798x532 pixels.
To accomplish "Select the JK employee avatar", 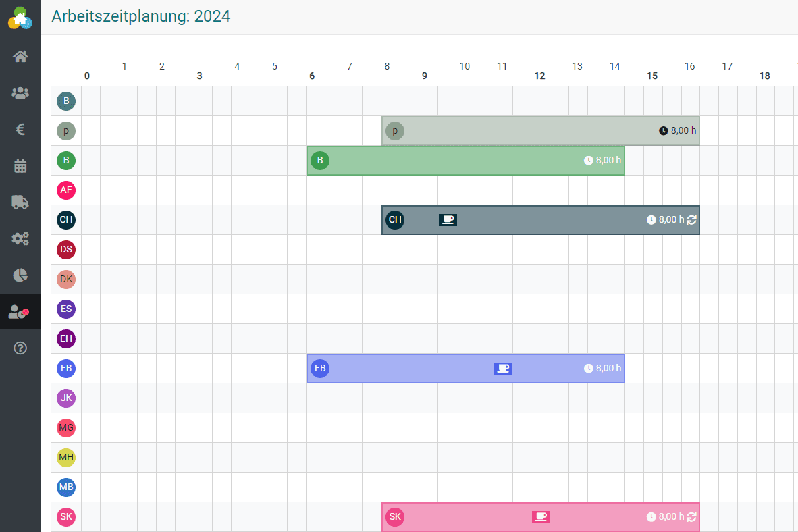I will 66,398.
